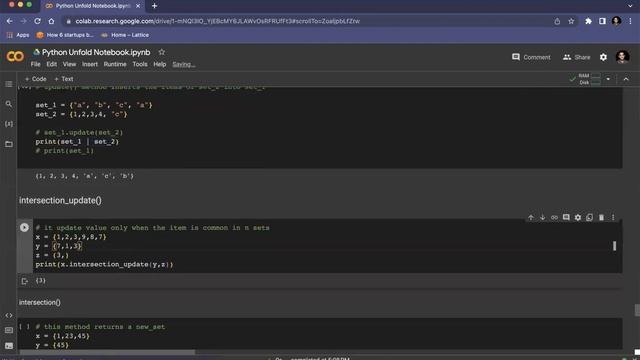Viewport: 640px width, 360px height.
Task: Open Google account avatar in Colab header
Action: point(622,57)
